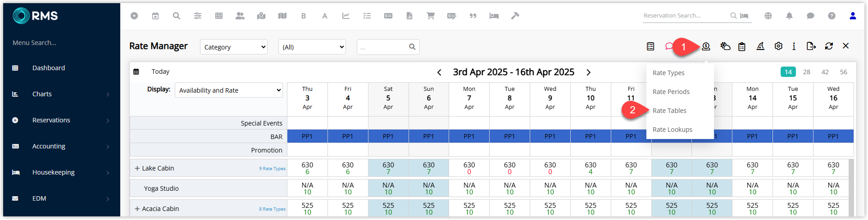Image resolution: width=868 pixels, height=220 pixels.
Task: Open the Category dropdown
Action: (x=234, y=47)
